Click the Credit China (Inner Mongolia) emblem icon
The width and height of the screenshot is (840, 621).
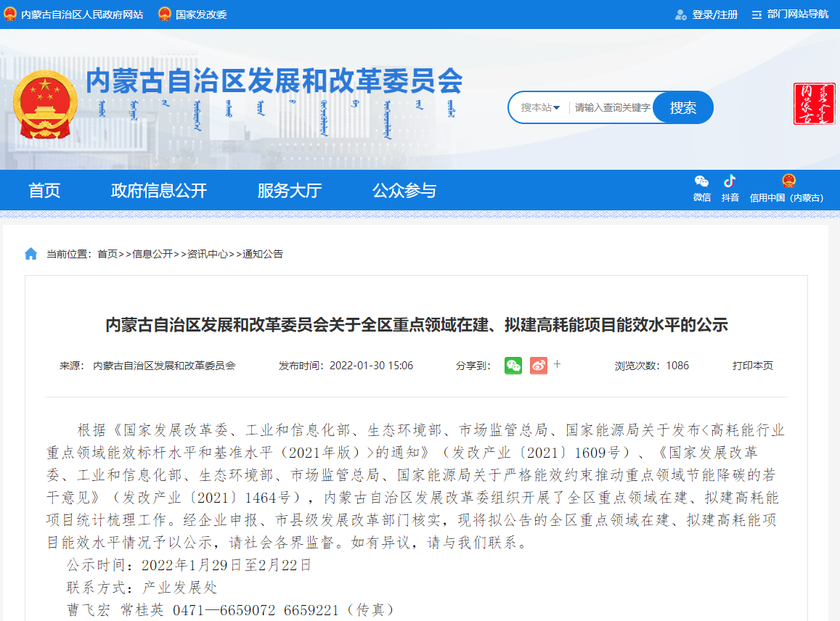[x=788, y=182]
